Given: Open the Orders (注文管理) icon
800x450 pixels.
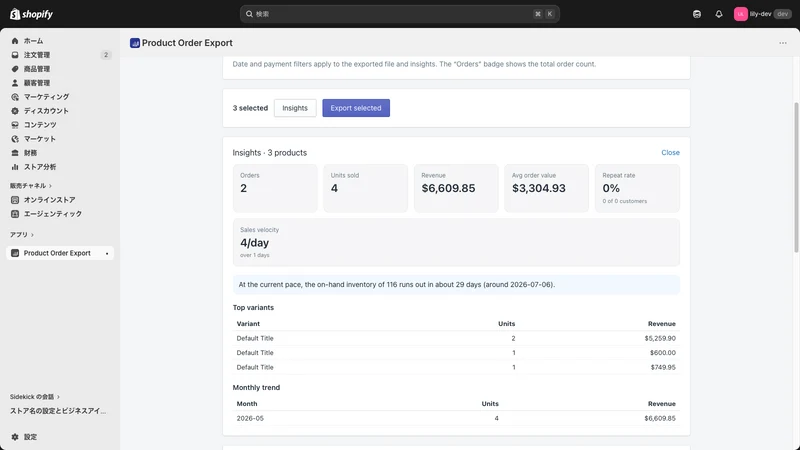Looking at the screenshot, I should pyautogui.click(x=15, y=55).
